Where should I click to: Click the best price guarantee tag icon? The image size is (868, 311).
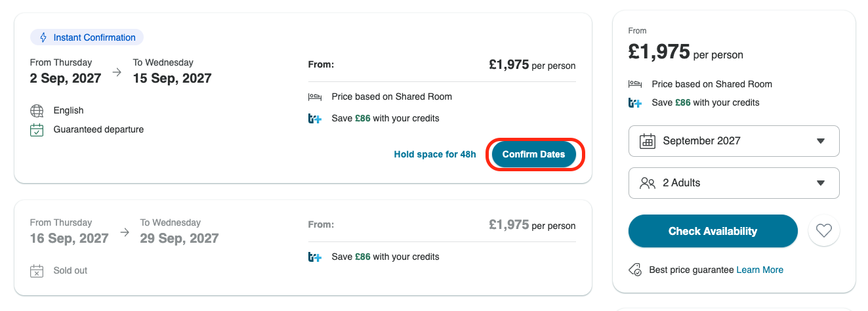tap(635, 270)
